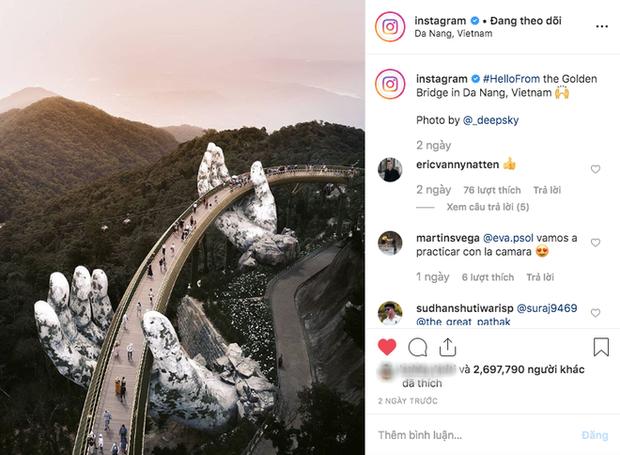Click the share arrow icon
Image resolution: width=620 pixels, height=455 pixels.
click(449, 348)
